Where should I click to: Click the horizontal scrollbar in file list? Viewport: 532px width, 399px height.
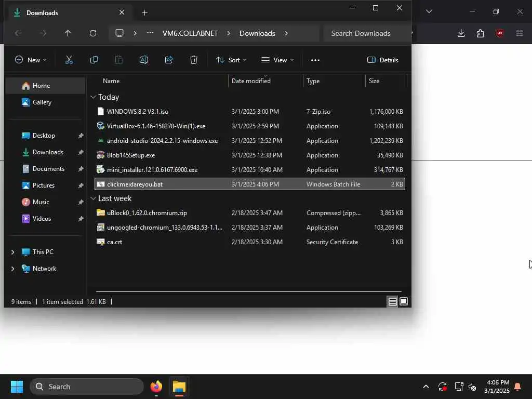pyautogui.click(x=249, y=291)
